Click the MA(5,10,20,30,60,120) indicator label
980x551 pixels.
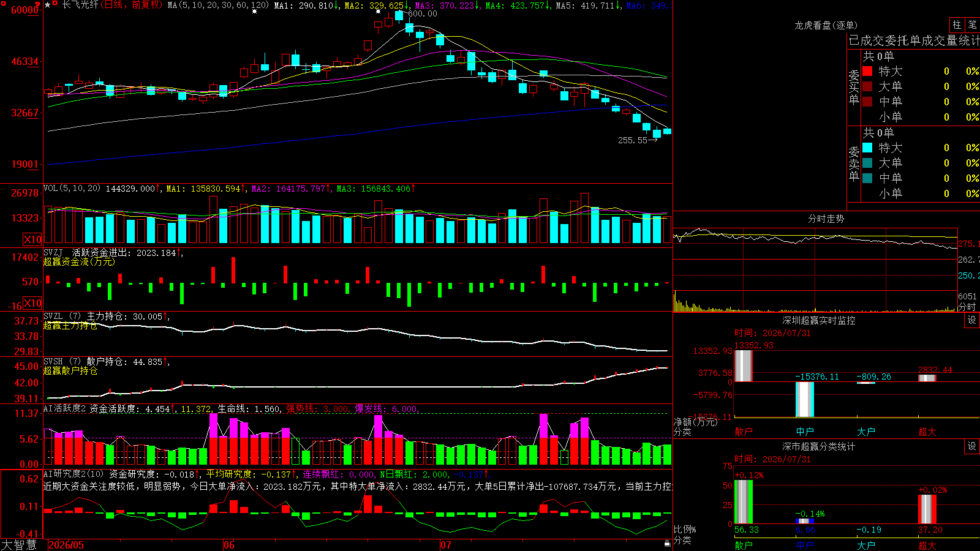click(219, 6)
